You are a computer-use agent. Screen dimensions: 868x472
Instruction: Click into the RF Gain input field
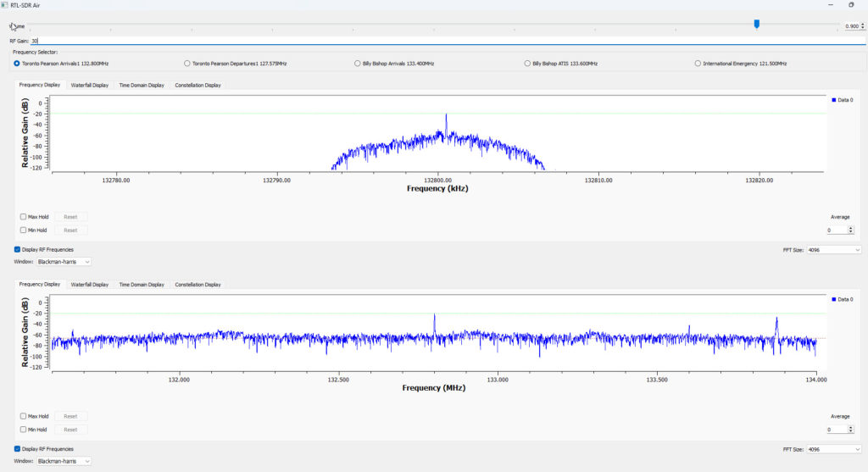424,41
